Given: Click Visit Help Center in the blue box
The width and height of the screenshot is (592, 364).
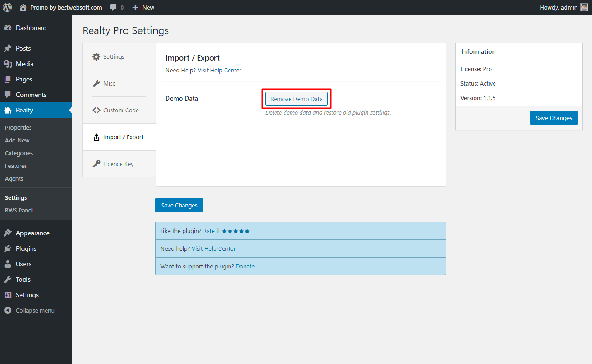Looking at the screenshot, I should tap(214, 249).
